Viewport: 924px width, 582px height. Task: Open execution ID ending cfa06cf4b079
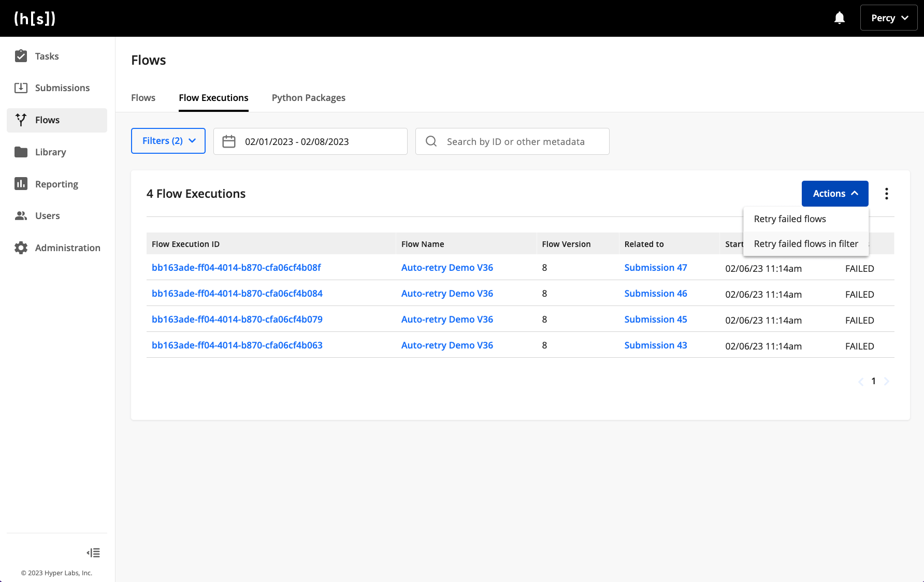tap(237, 319)
